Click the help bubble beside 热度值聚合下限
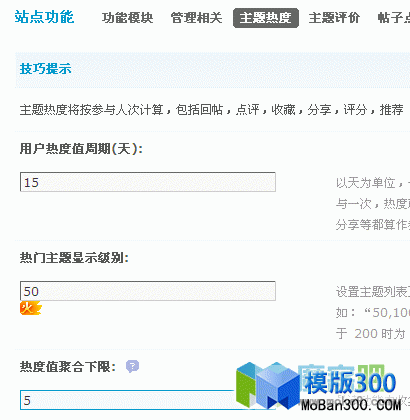This screenshot has height=420, width=410. [x=132, y=367]
